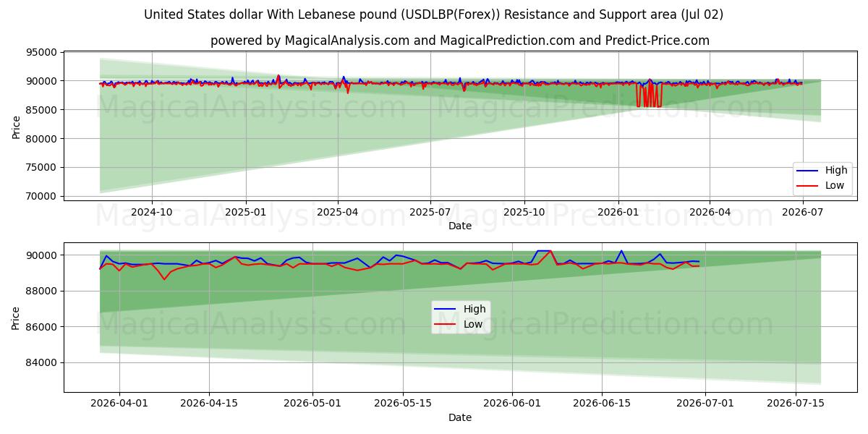Click the 2026-04 date tick label
The image size is (868, 434).
[x=710, y=211]
